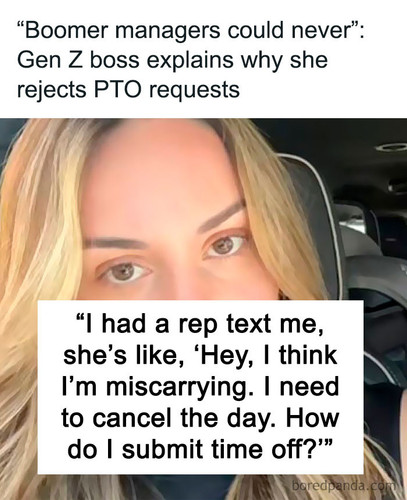
Task: Click the headline "Boomer managers could never"
Action: 190,30
